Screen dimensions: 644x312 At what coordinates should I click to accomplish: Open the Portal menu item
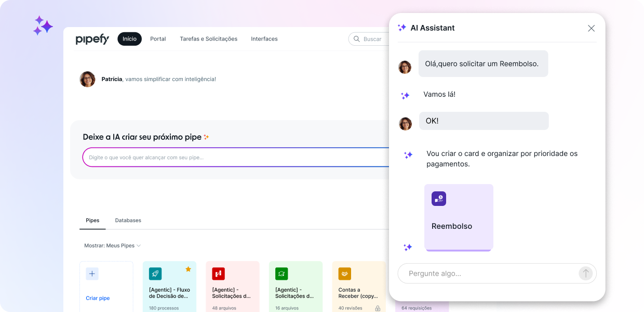[x=158, y=39]
